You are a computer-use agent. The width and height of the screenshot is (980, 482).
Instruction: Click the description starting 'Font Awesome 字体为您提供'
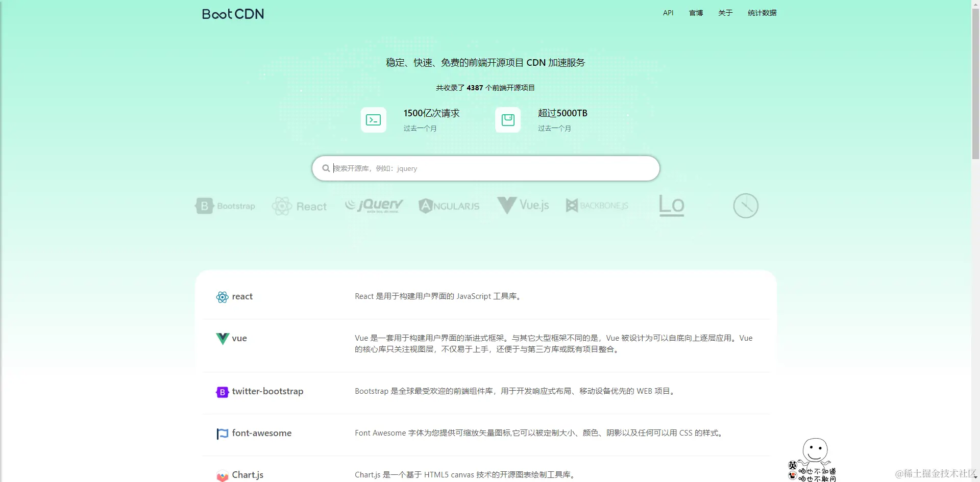pyautogui.click(x=540, y=433)
